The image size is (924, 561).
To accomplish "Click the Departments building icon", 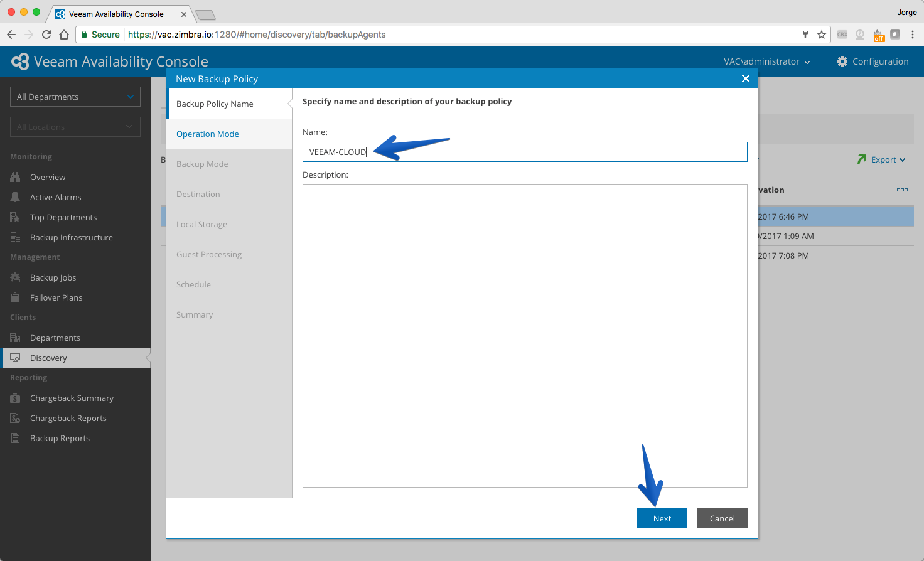I will [15, 338].
